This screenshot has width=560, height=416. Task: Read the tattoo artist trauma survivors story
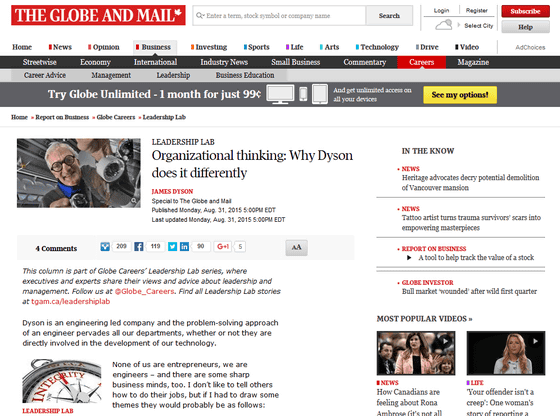tap(471, 222)
